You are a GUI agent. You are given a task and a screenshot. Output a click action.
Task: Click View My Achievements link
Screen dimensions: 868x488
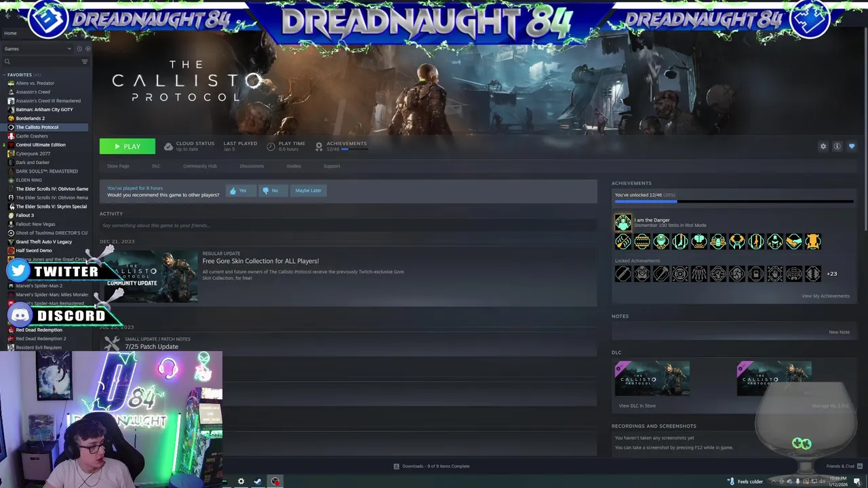coord(825,296)
